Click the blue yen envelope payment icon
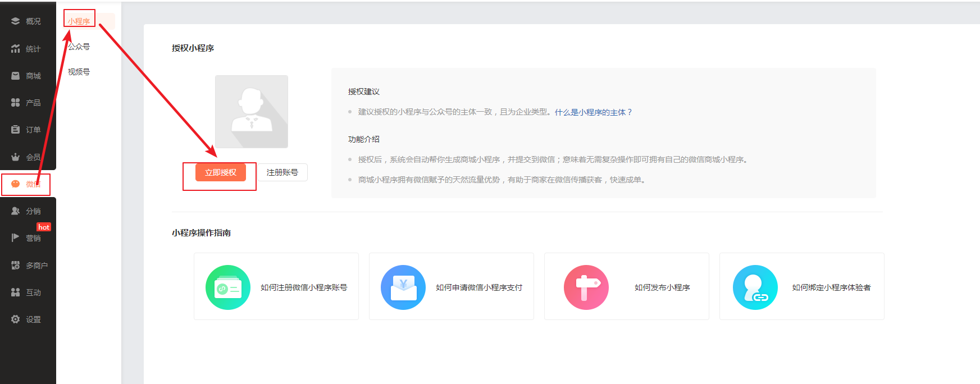The width and height of the screenshot is (980, 384). [x=403, y=287]
